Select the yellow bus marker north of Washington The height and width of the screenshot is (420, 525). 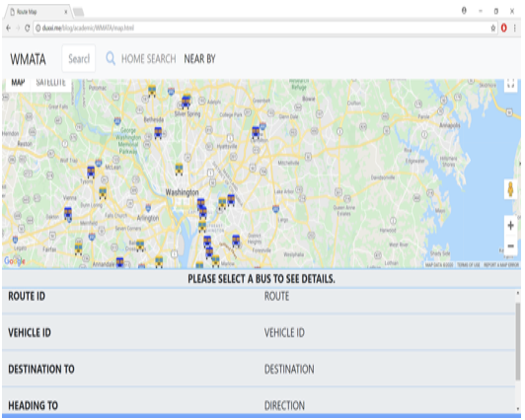[180, 169]
